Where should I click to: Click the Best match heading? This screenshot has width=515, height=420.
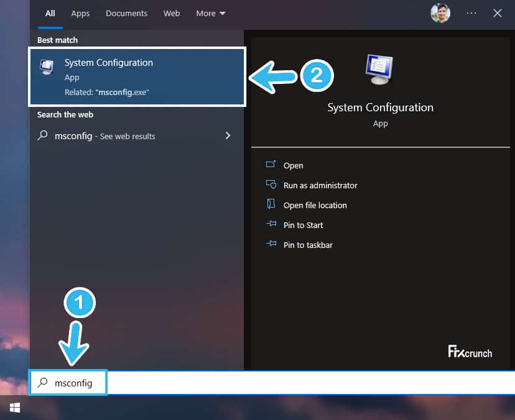click(57, 40)
